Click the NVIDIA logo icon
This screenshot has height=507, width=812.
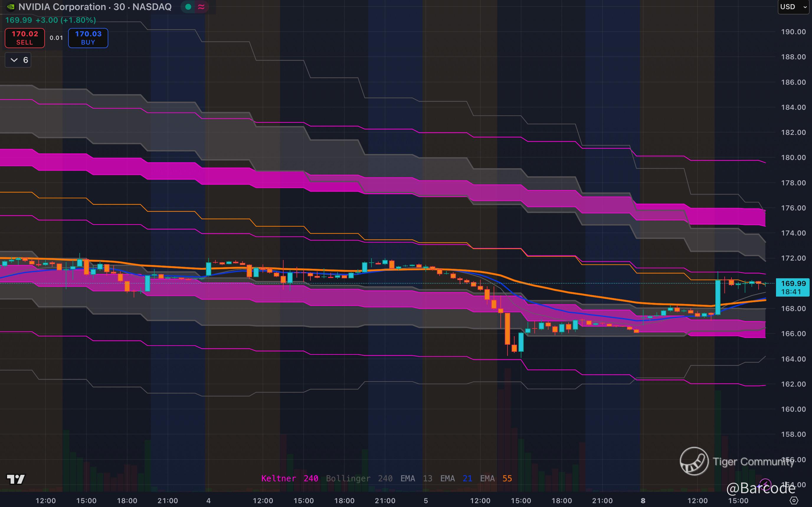click(11, 7)
